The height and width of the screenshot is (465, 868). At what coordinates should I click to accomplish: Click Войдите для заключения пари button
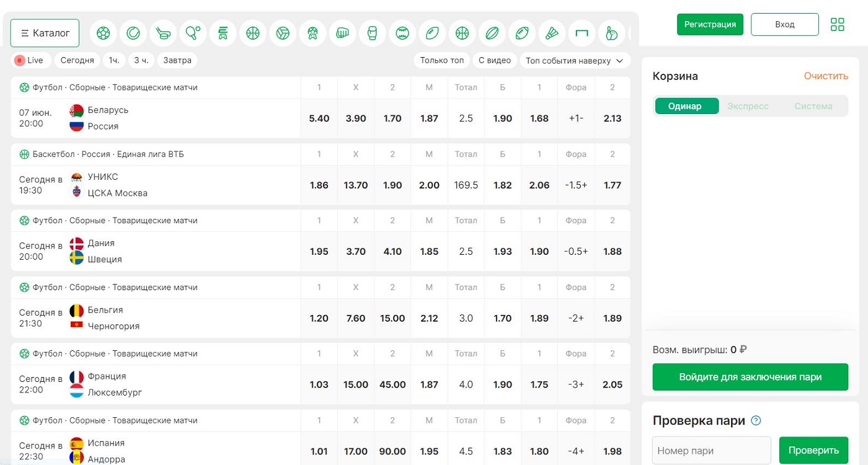point(750,377)
